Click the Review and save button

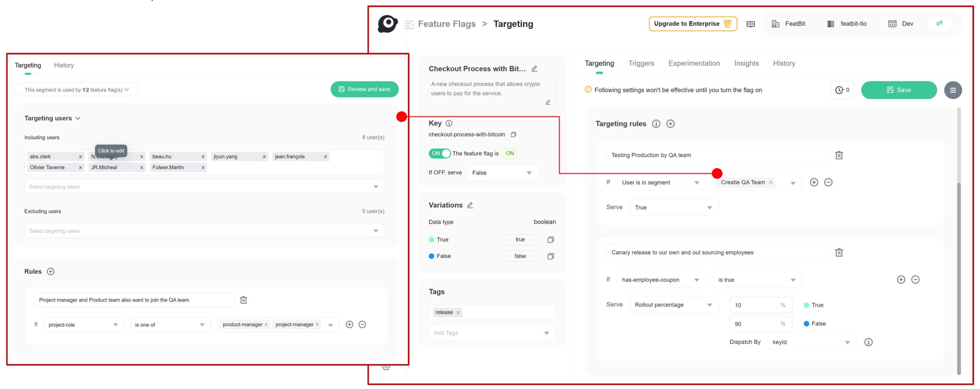[364, 89]
